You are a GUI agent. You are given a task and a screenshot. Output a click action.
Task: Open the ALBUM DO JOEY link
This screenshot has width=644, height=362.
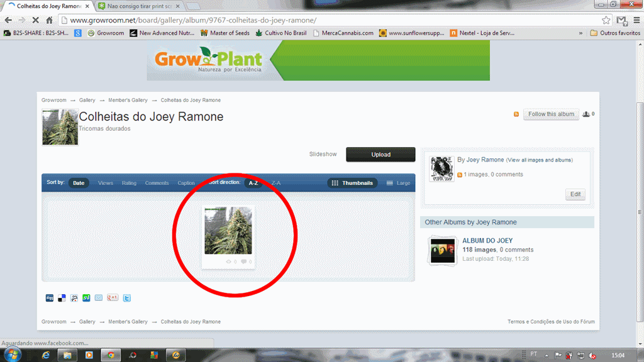pos(487,241)
